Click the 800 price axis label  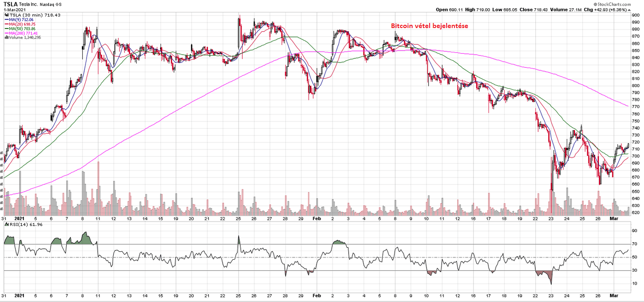click(x=636, y=85)
